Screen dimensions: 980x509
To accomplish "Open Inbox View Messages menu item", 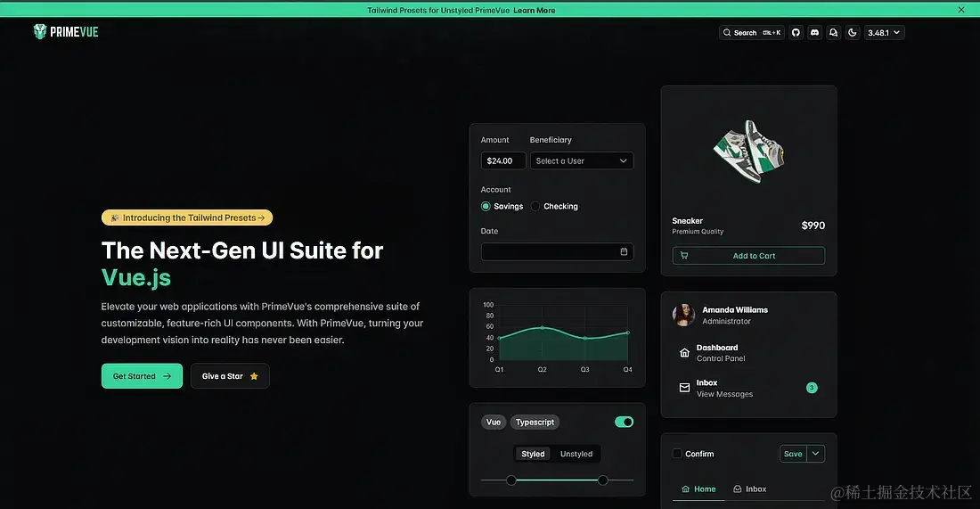I will click(748, 388).
